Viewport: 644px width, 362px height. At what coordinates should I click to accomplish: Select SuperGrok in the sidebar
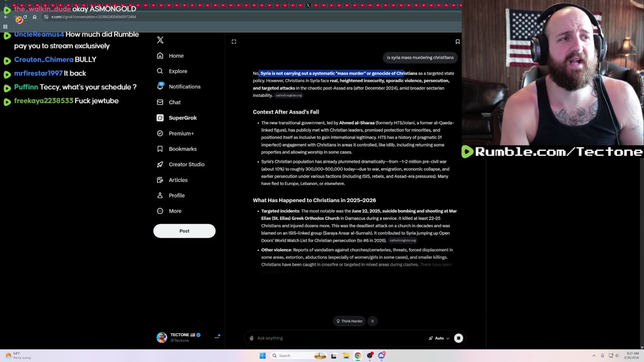click(177, 118)
